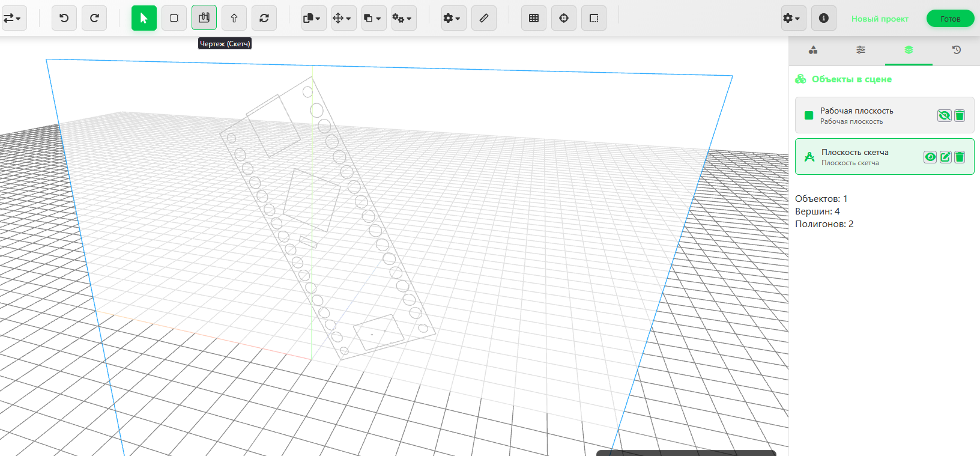Image resolution: width=980 pixels, height=456 pixels.
Task: Click the circular arrows rotate tool
Action: 264,18
